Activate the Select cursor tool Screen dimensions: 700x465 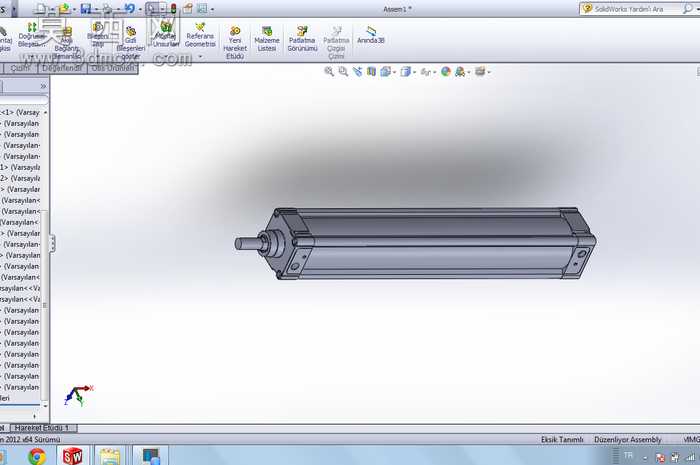[x=152, y=8]
